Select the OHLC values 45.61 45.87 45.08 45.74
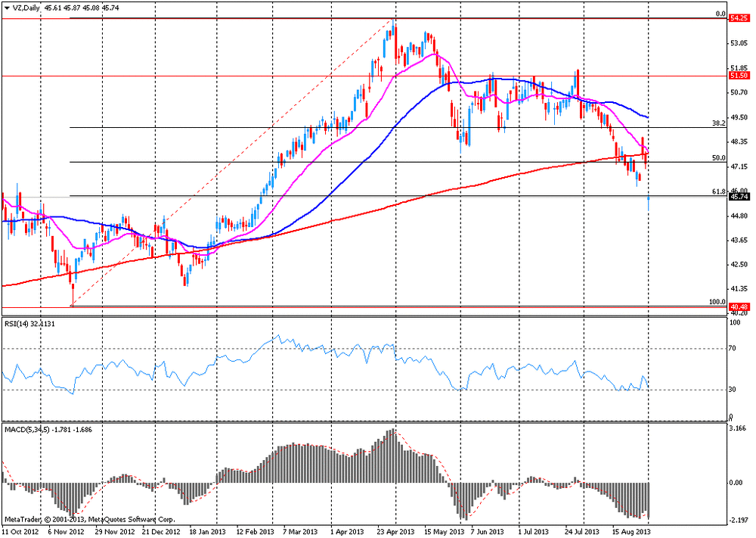Image resolution: width=756 pixels, height=538 pixels. [x=81, y=8]
